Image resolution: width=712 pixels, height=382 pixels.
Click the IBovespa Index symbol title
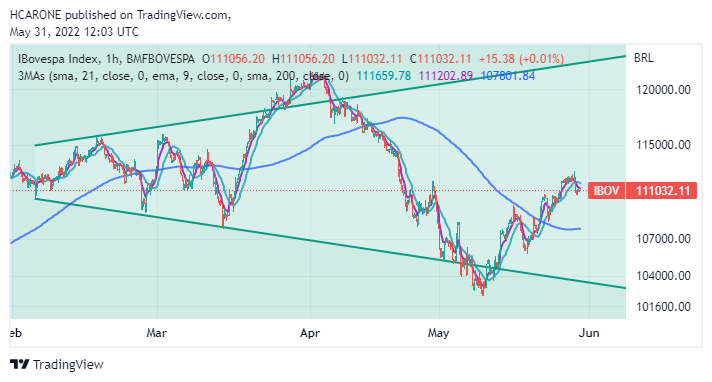[58, 59]
